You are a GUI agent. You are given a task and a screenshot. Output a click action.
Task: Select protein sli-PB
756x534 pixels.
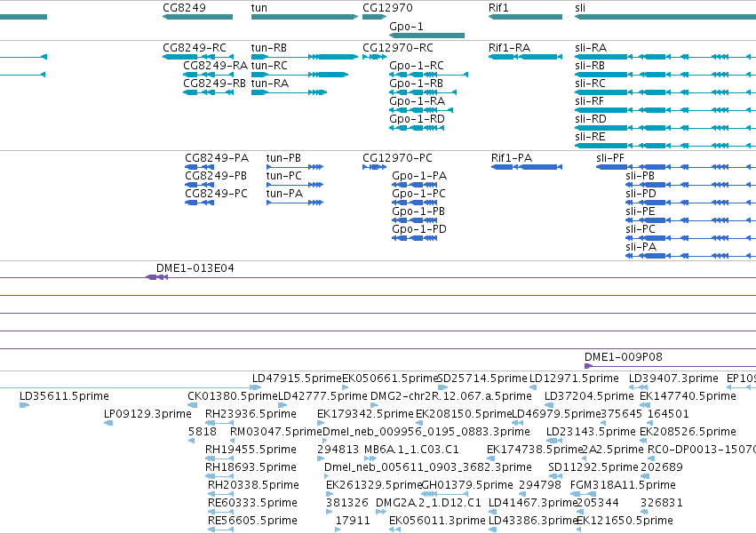tap(690, 185)
